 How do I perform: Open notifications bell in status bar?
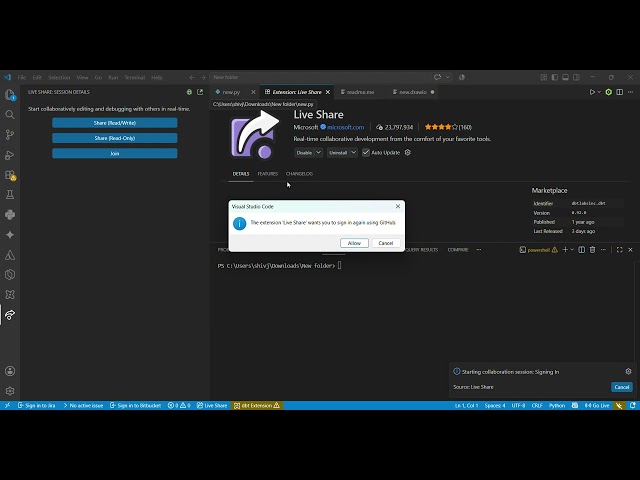point(632,405)
